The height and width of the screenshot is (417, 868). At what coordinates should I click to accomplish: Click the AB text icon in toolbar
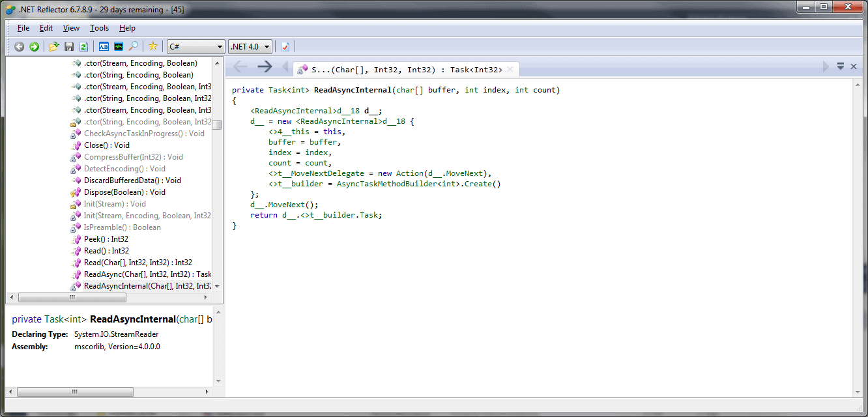(x=104, y=46)
